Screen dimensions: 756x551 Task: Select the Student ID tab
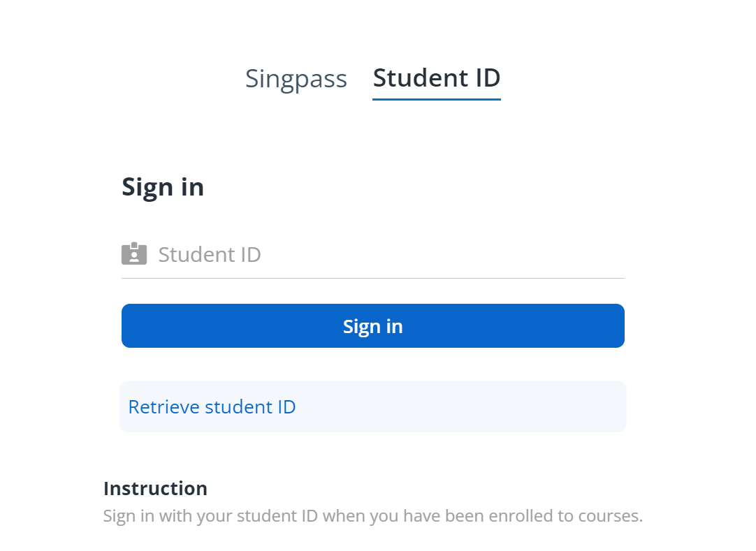click(x=436, y=78)
